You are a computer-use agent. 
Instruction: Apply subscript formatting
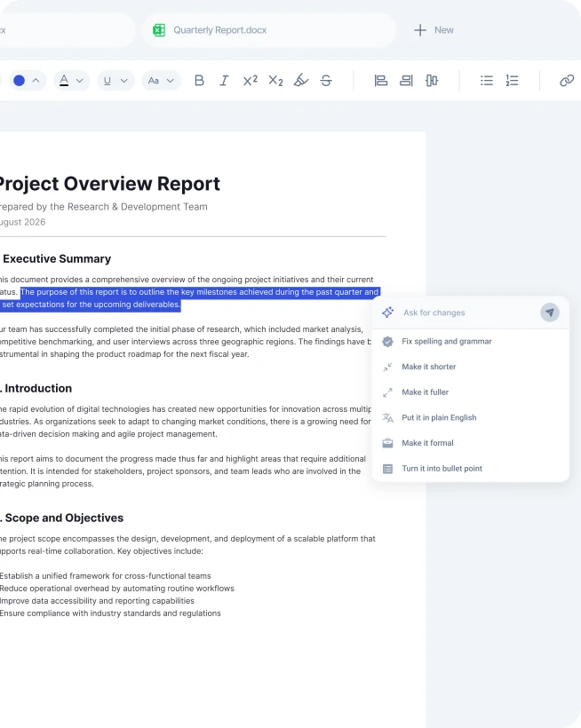click(x=276, y=80)
